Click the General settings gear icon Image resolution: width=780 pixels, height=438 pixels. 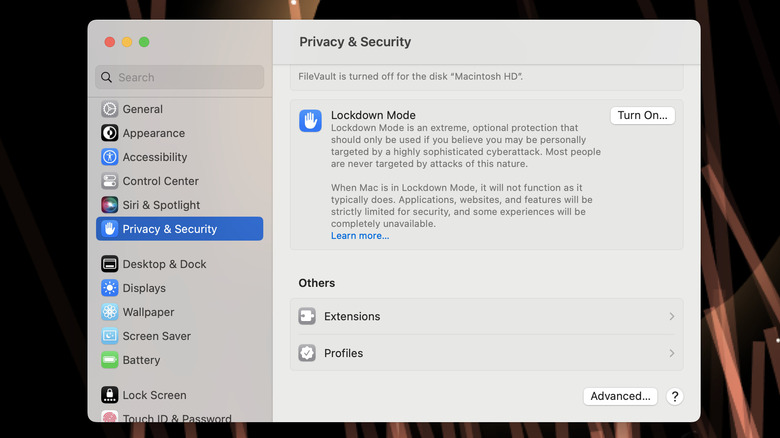[110, 109]
